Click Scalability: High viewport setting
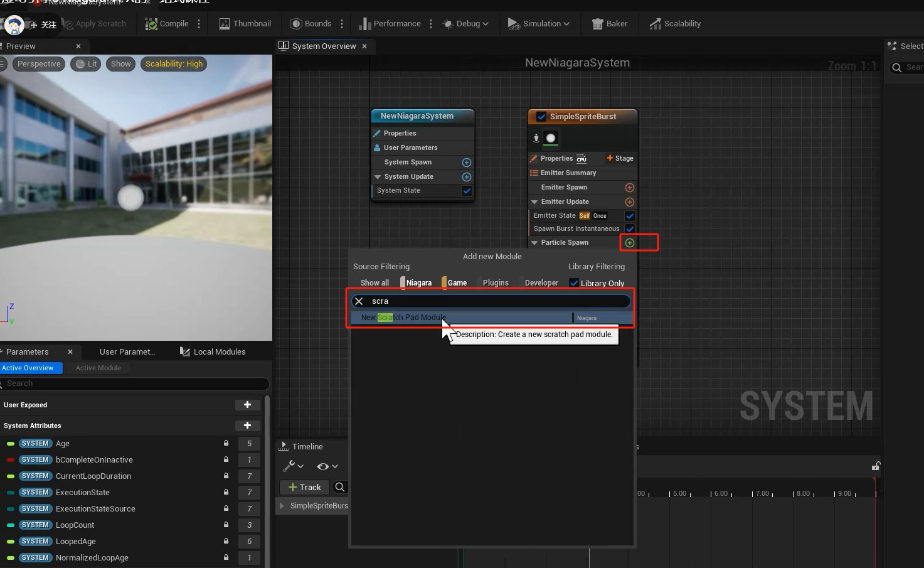This screenshot has height=568, width=924. coord(174,64)
